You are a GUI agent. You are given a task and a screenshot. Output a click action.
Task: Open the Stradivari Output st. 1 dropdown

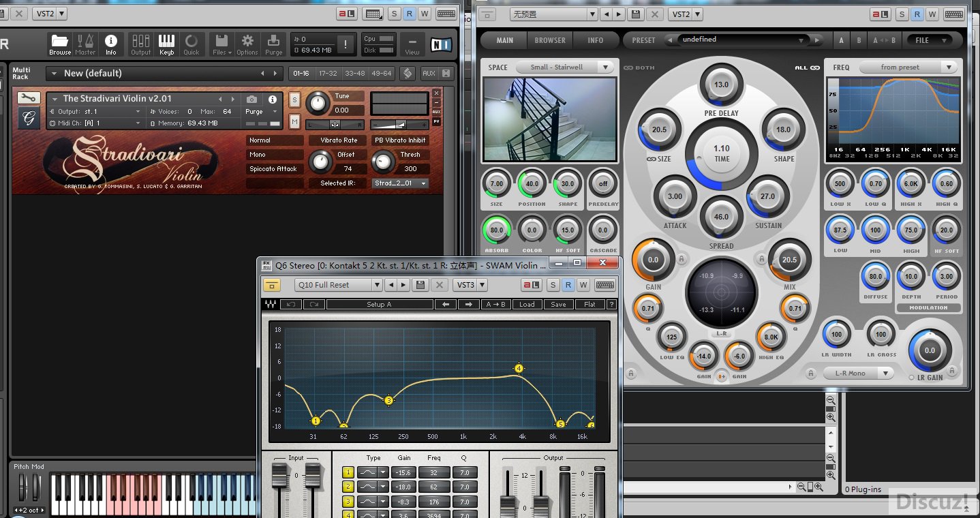coord(95,111)
